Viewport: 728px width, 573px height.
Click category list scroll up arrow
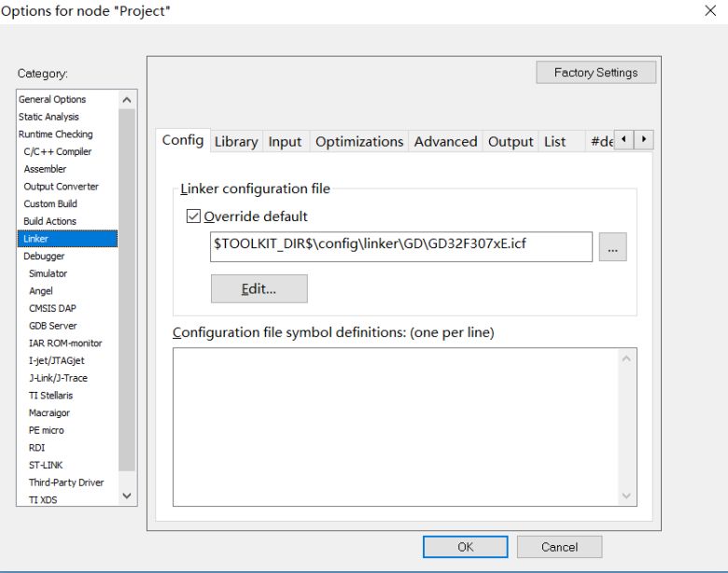tap(127, 99)
